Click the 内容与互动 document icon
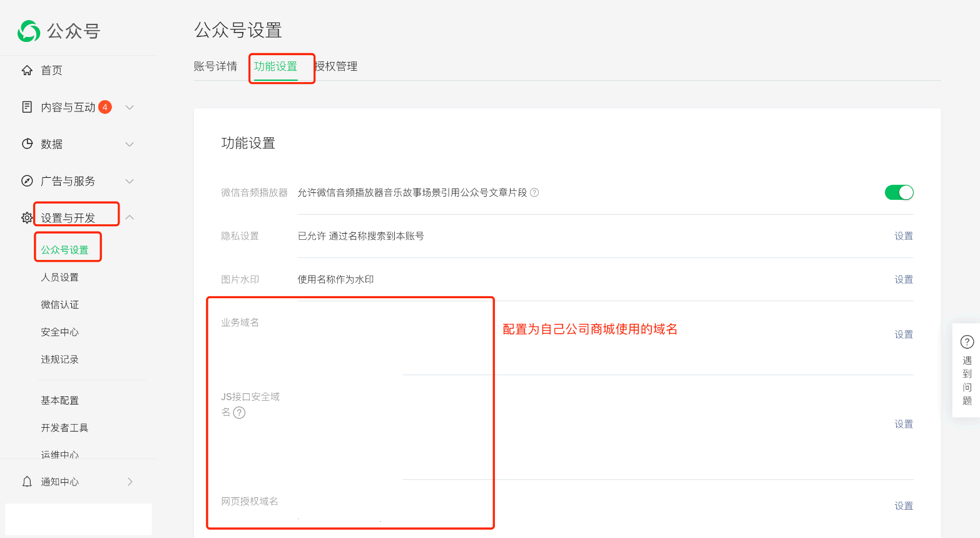This screenshot has height=538, width=980. [x=27, y=107]
